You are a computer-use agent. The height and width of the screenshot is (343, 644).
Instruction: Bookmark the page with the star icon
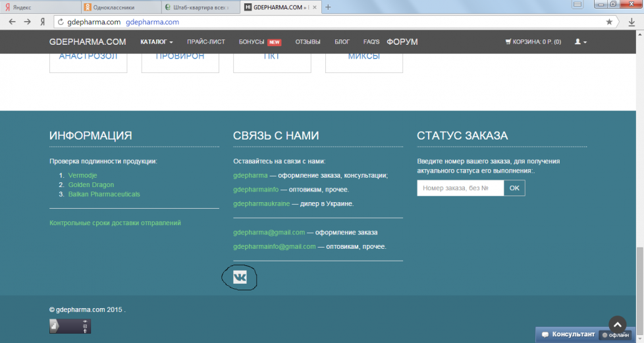[x=609, y=22]
